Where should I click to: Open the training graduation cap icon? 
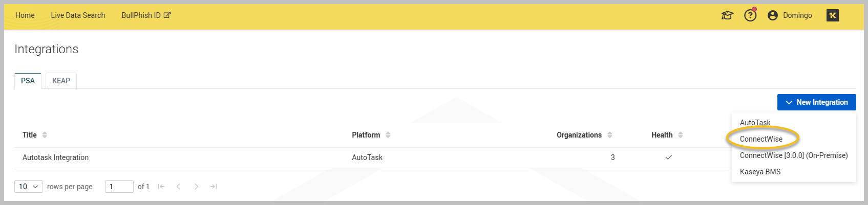pyautogui.click(x=727, y=15)
